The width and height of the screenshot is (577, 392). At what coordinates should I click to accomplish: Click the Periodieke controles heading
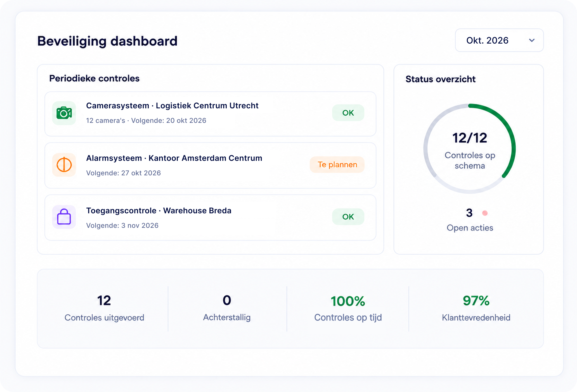(94, 78)
